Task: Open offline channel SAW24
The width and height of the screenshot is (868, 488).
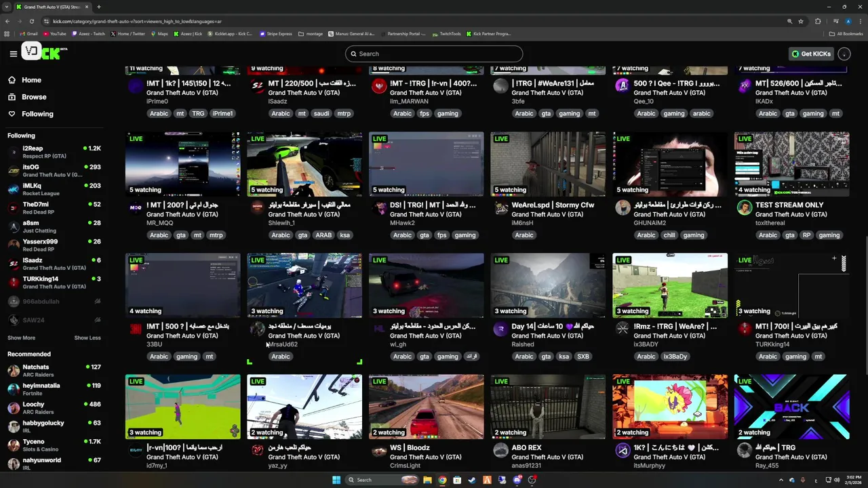Action: pyautogui.click(x=54, y=320)
